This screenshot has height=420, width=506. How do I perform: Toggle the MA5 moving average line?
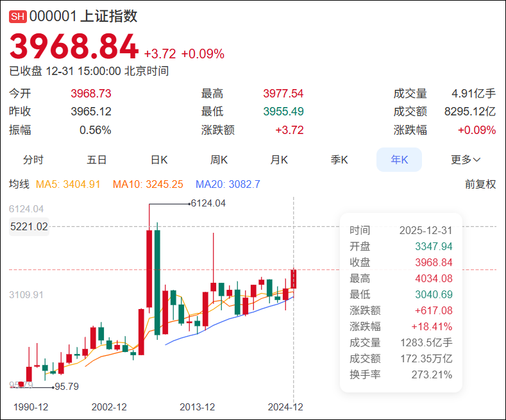68,185
